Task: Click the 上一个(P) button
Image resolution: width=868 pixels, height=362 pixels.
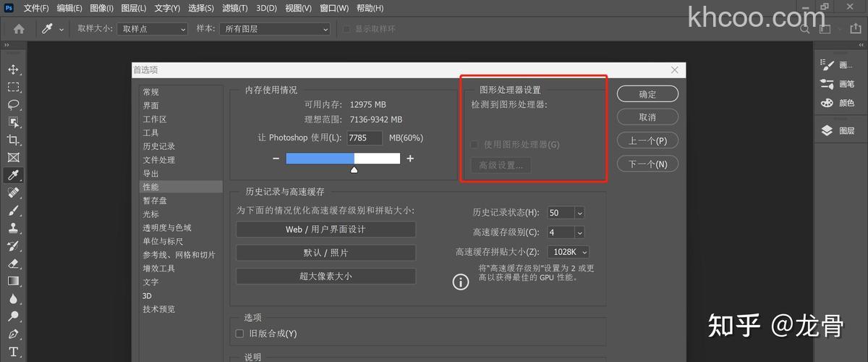Action: coord(647,140)
